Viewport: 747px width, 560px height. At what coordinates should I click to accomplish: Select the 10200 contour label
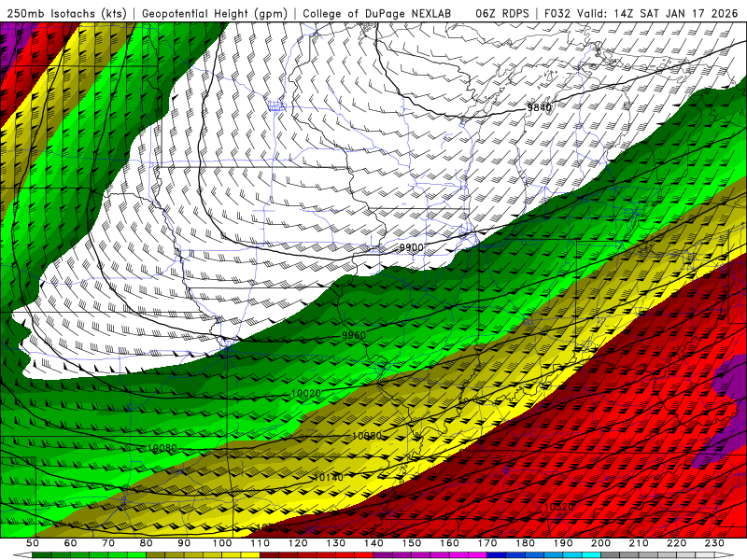point(271,527)
